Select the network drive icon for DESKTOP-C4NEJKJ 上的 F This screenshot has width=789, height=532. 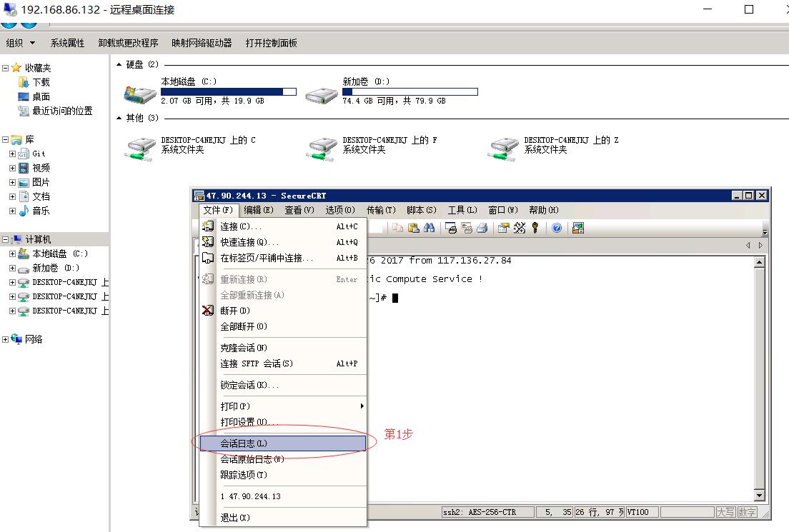[x=322, y=149]
